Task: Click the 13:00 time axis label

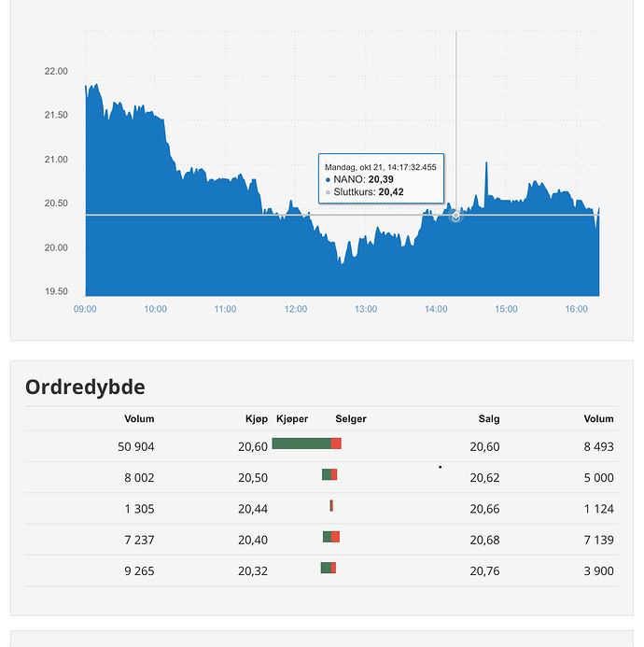Action: pos(366,309)
